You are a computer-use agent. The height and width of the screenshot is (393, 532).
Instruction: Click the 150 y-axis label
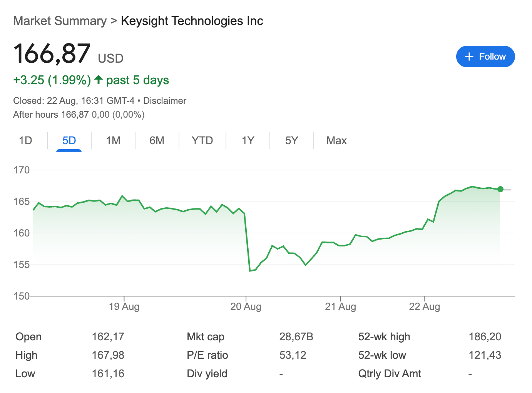point(22,296)
